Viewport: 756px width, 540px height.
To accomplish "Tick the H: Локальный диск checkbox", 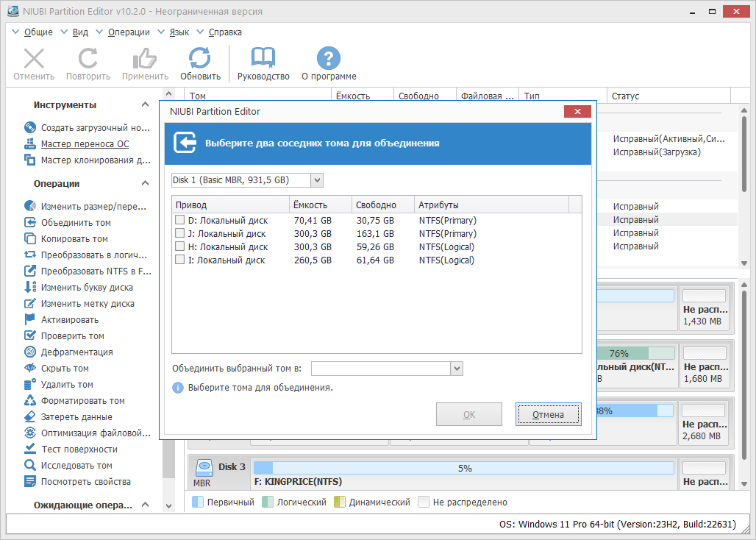I will tap(180, 246).
